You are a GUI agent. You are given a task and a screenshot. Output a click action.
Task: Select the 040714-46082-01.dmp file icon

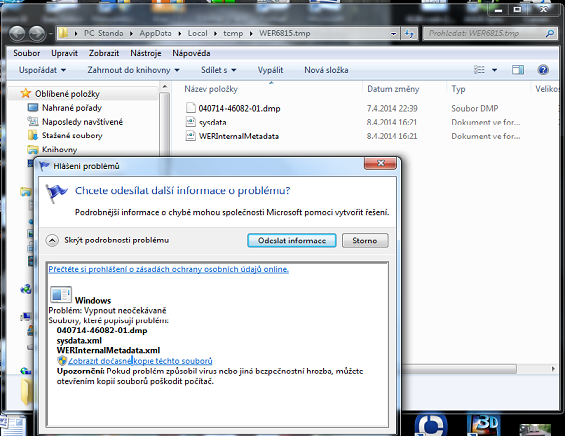point(191,108)
